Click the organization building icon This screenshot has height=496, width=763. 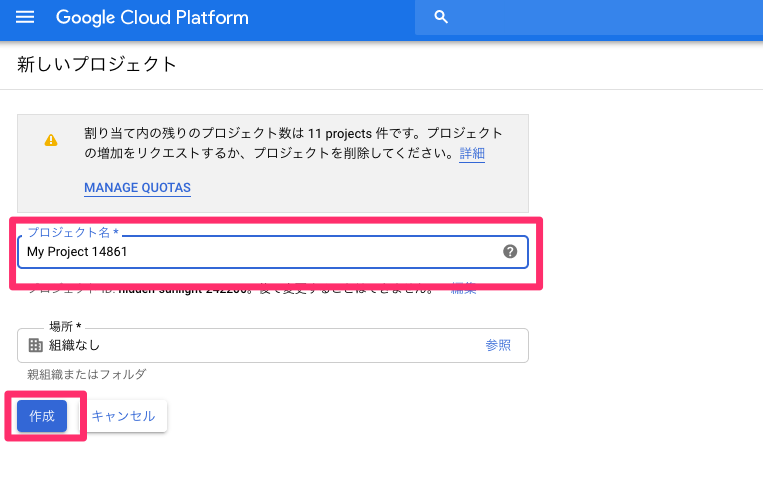pyautogui.click(x=36, y=345)
